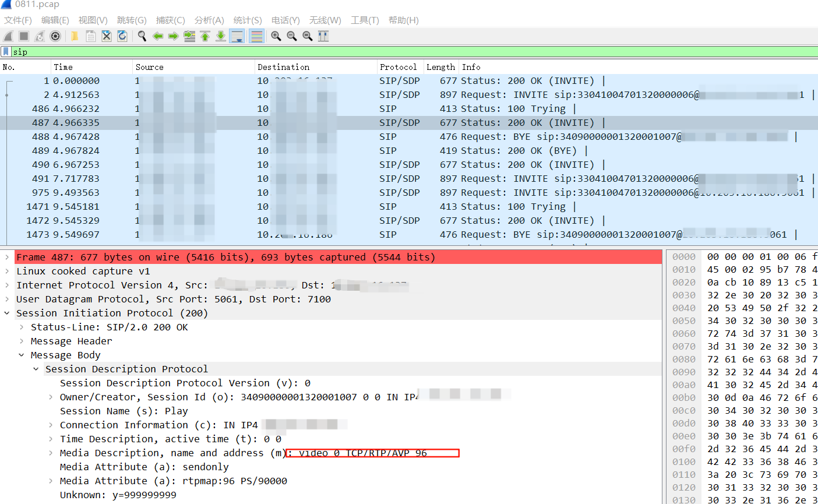Expand User Datagram Protocol node
Image resolution: width=818 pixels, height=504 pixels.
[x=7, y=299]
